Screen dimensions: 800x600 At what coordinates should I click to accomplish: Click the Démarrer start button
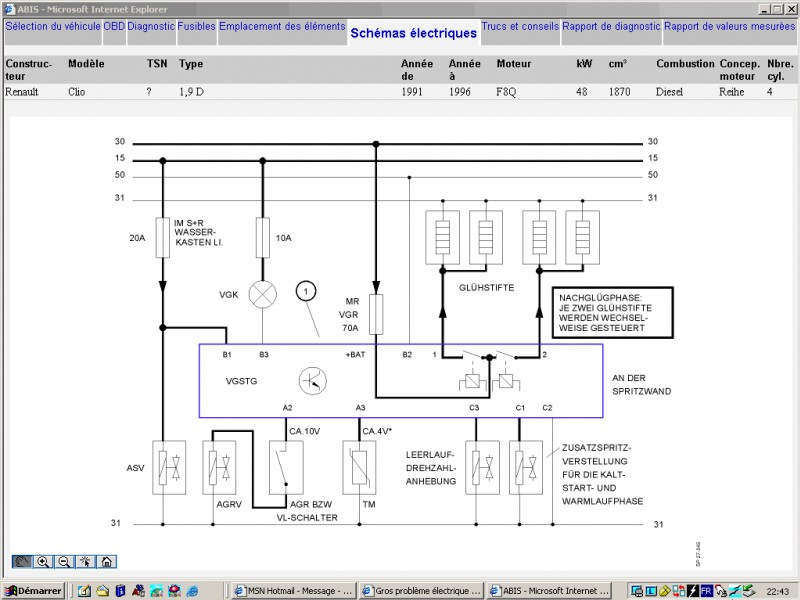pyautogui.click(x=34, y=591)
